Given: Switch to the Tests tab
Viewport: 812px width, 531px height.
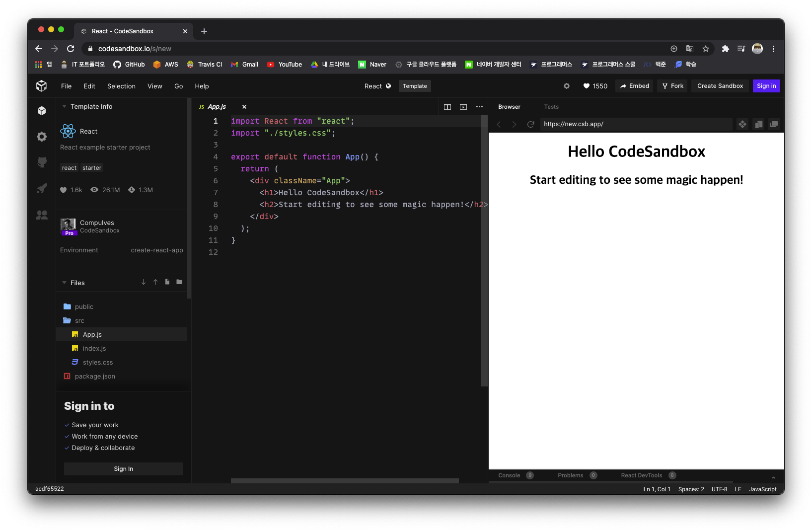Looking at the screenshot, I should (551, 107).
